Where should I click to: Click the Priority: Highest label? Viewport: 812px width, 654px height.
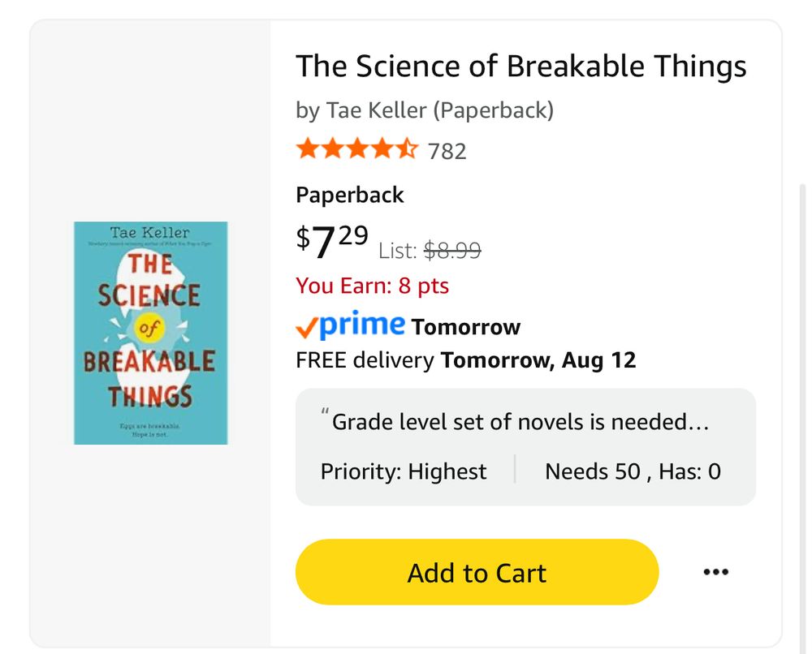click(x=404, y=471)
